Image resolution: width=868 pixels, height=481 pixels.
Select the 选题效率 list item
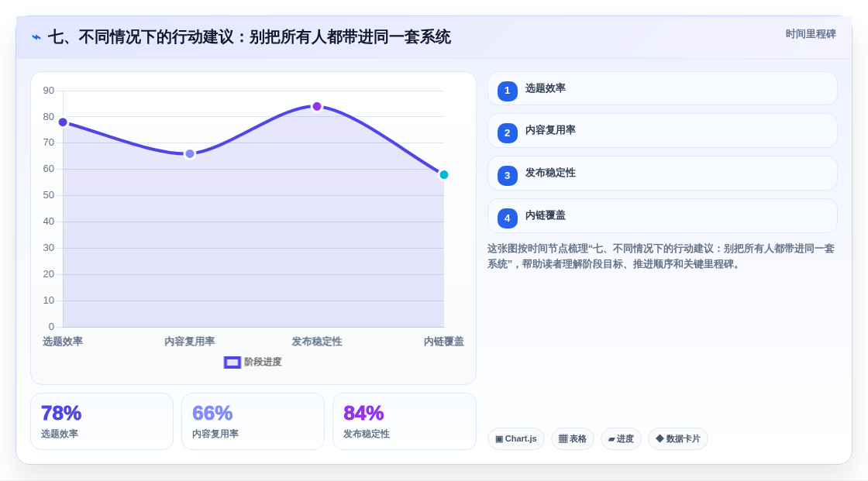click(x=662, y=88)
